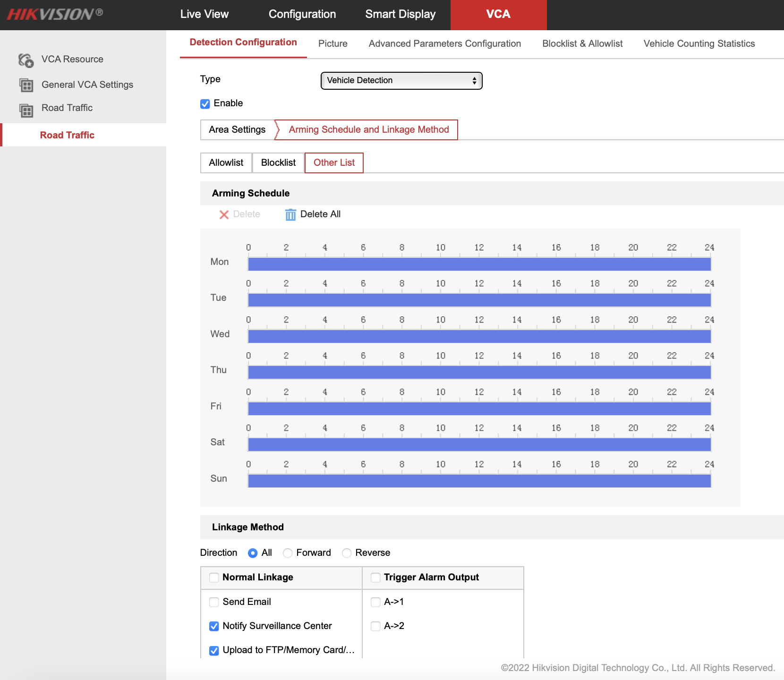Switch to the Allowlist list tab
This screenshot has width=784, height=680.
point(226,163)
